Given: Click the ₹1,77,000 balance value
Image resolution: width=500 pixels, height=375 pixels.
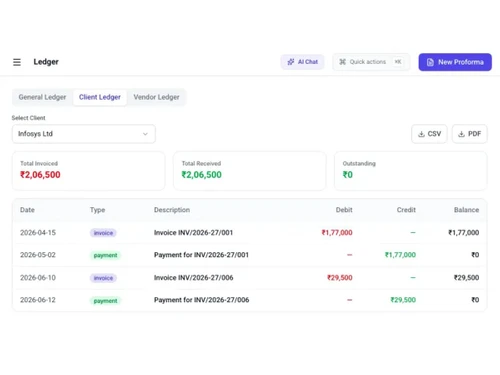Looking at the screenshot, I should click(x=464, y=233).
